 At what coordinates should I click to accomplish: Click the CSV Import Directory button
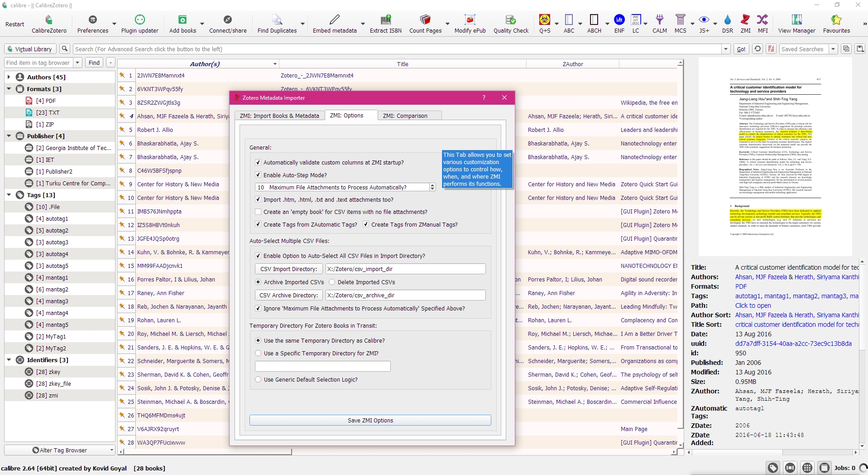pyautogui.click(x=289, y=269)
